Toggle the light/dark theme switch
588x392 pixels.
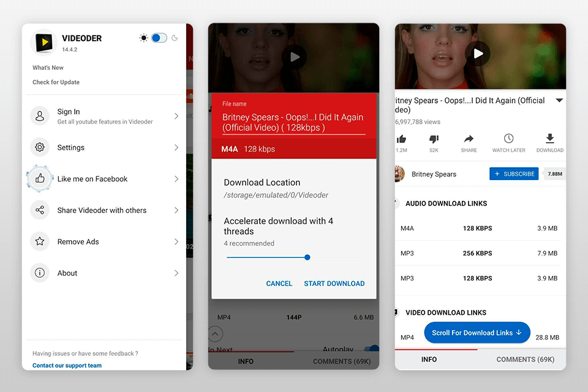(x=159, y=37)
